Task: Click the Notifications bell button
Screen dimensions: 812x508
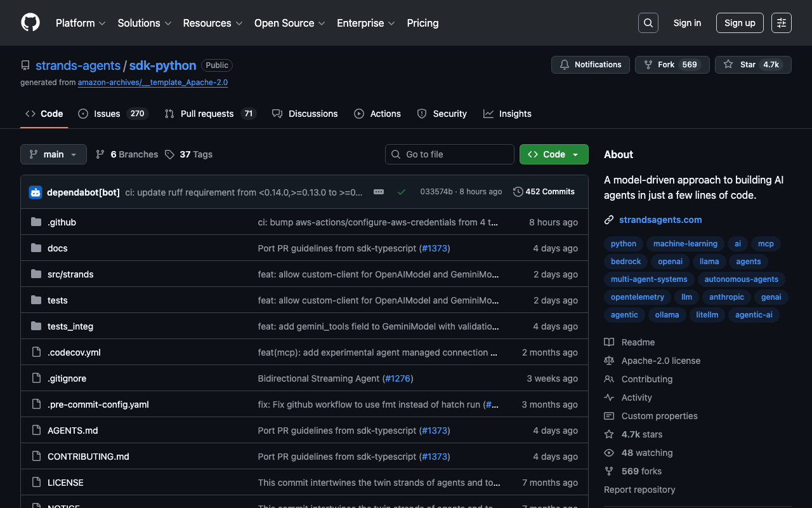Action: coord(590,65)
